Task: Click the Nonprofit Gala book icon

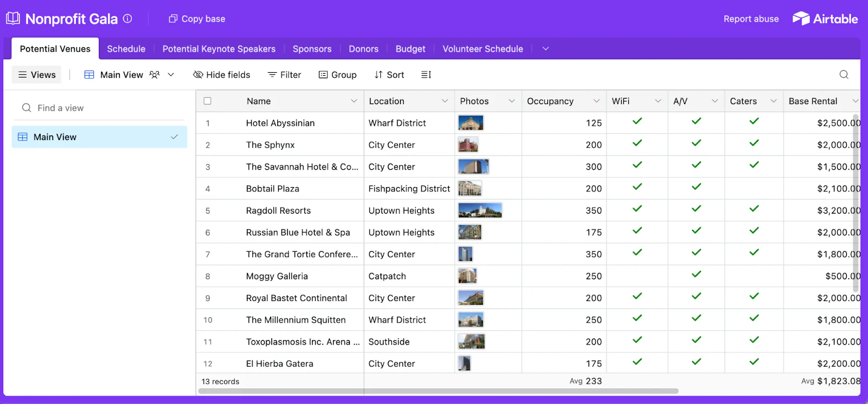Action: [13, 19]
